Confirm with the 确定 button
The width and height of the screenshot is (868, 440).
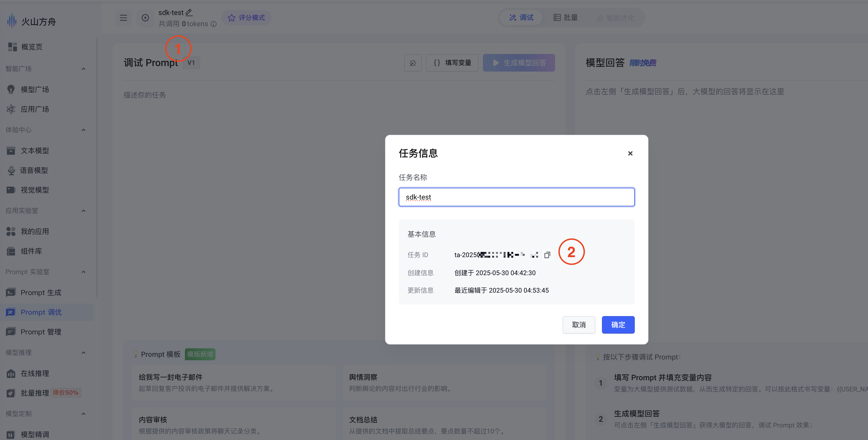(x=618, y=325)
